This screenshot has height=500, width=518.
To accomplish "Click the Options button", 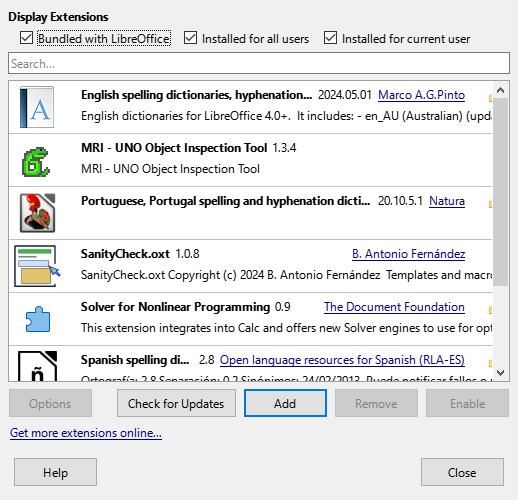I will click(50, 403).
